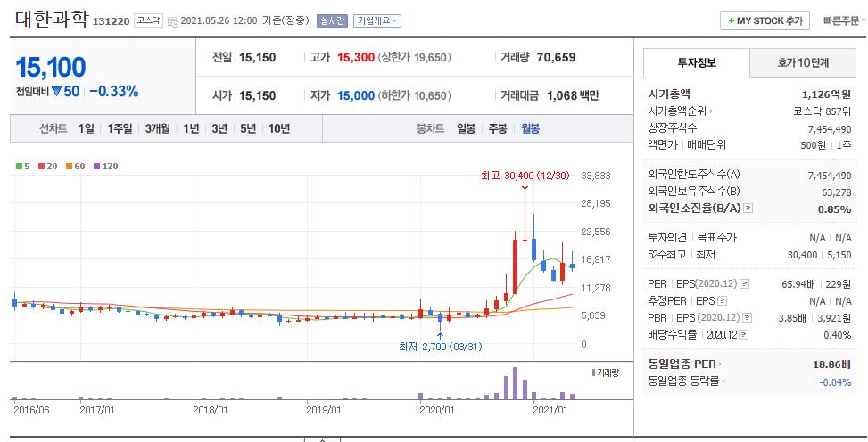This screenshot has height=442, width=868.
Task: Click the 2020/01 label on the chart axis
Action: click(437, 410)
